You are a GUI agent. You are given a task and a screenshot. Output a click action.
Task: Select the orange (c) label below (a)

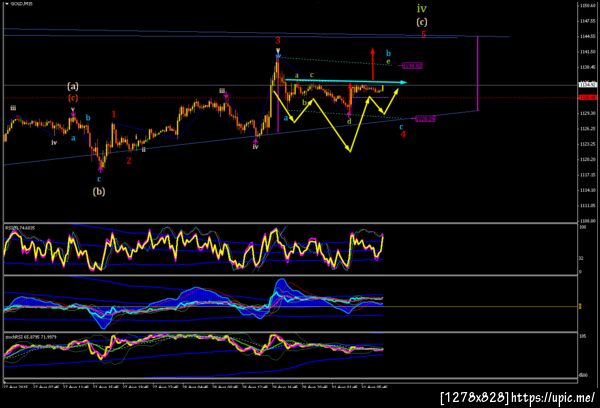click(x=73, y=98)
